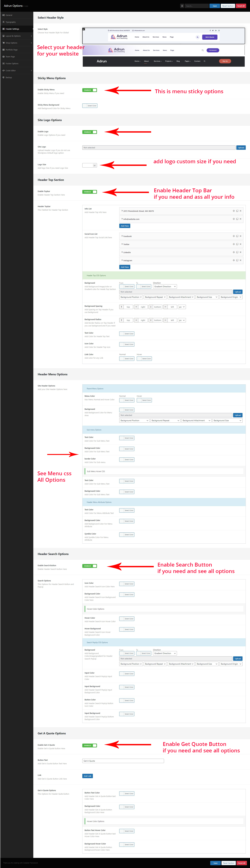Click the top Search input field

click(197, 6)
